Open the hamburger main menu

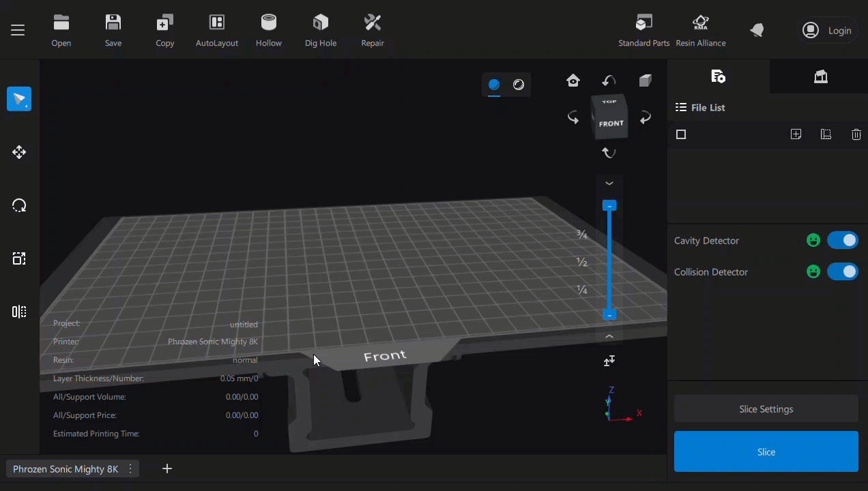[x=18, y=30]
